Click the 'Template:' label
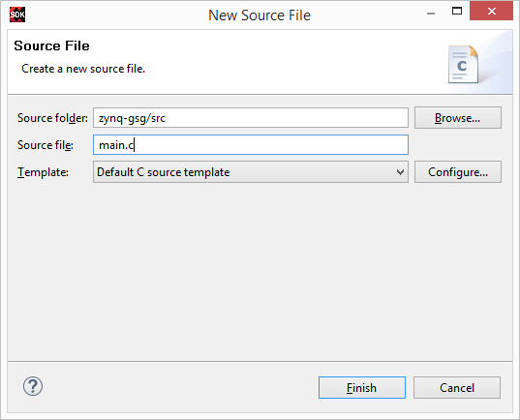Screen dimensions: 520x420 44,172
